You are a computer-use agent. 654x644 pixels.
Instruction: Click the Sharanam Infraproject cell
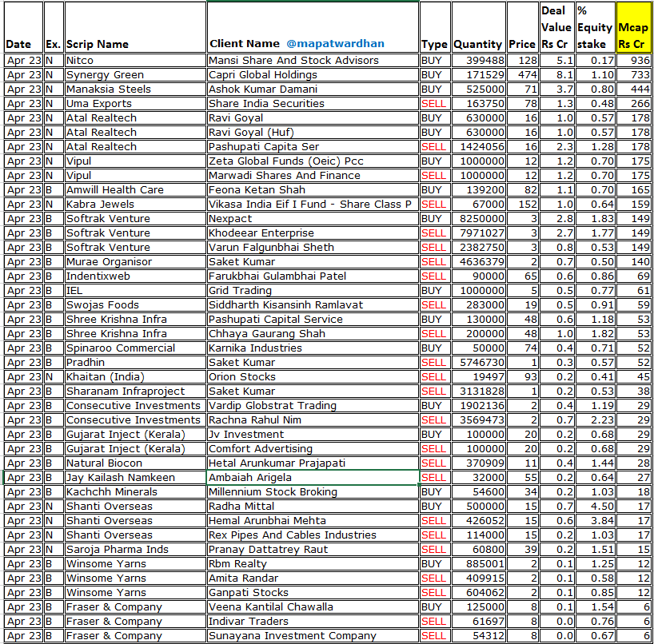[135, 392]
